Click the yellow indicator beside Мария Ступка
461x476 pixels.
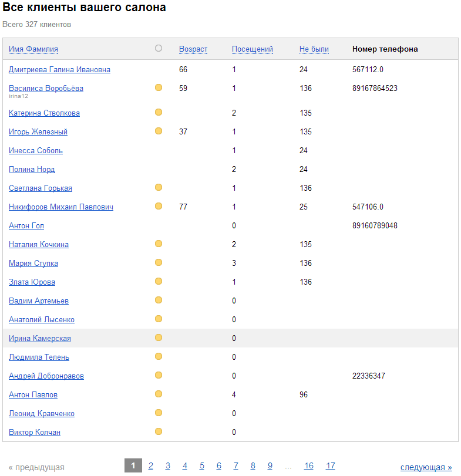[x=159, y=262]
